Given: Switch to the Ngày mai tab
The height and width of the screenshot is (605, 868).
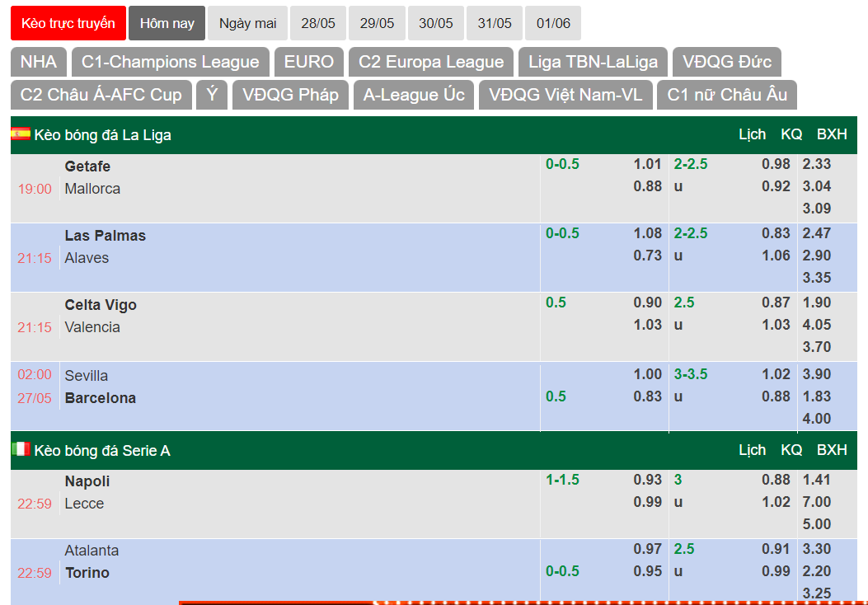Looking at the screenshot, I should tap(247, 23).
